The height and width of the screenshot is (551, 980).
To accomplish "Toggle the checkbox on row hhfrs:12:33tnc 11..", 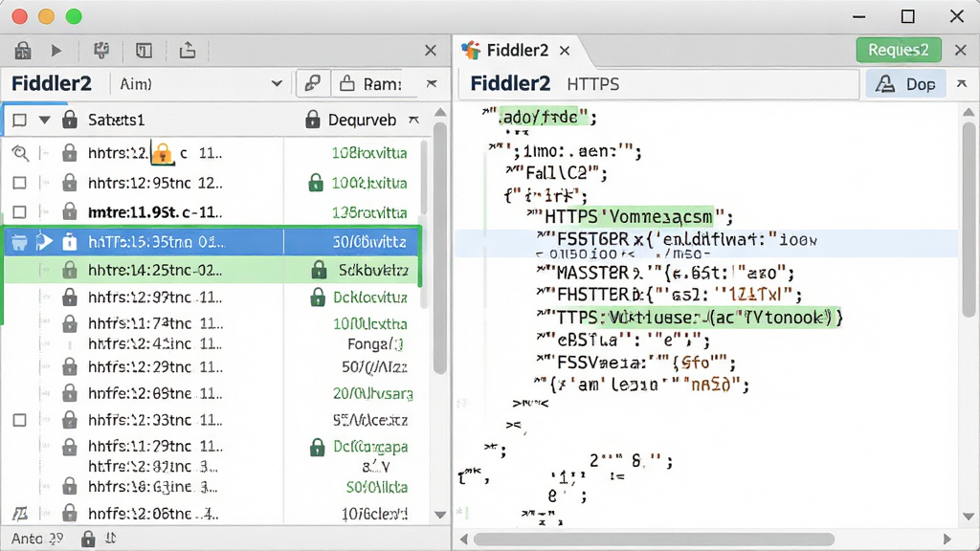I will [20, 421].
